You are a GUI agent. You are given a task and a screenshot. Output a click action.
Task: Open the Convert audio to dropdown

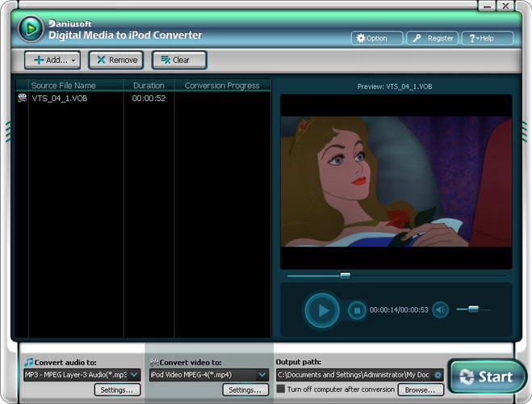click(82, 375)
